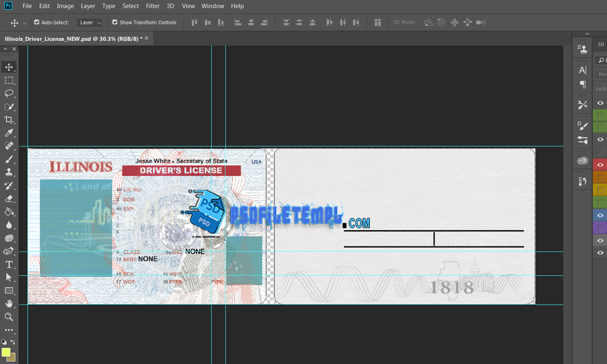The image size is (607, 364).
Task: Click the Auto-Align Layers button
Action: 377,22
